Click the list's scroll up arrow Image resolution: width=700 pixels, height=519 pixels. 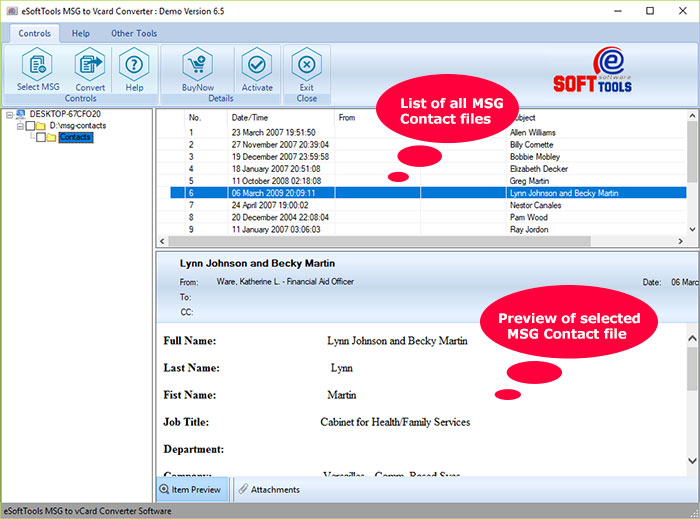tap(692, 116)
